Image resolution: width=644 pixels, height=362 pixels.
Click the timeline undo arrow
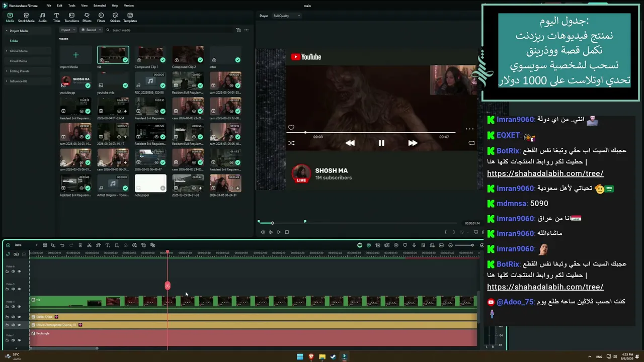coord(62,245)
